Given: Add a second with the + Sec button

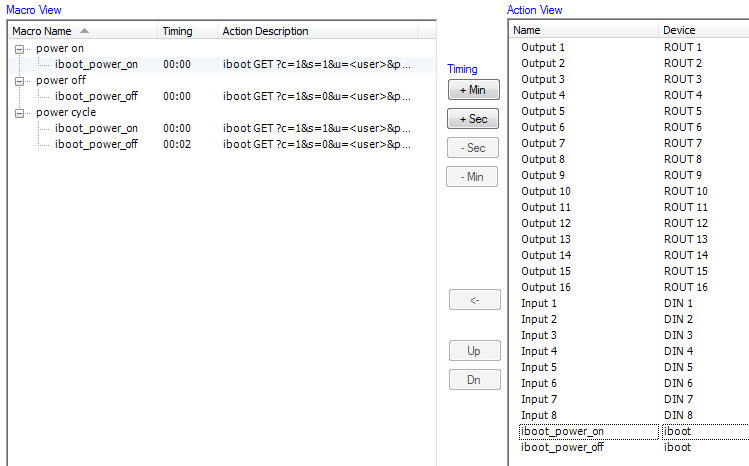Looking at the screenshot, I should pyautogui.click(x=473, y=119).
